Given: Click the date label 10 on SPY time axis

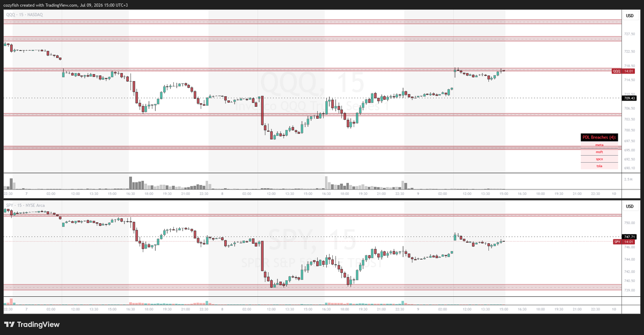Looking at the screenshot, I should coord(613,309).
